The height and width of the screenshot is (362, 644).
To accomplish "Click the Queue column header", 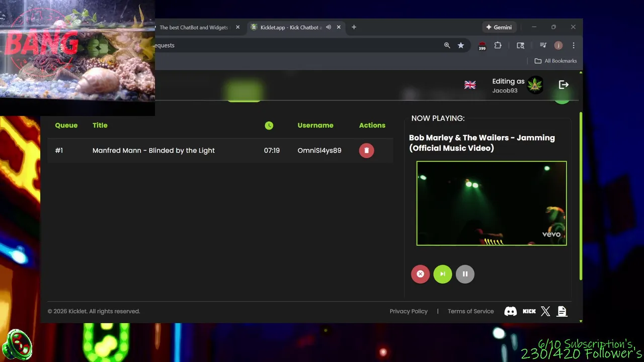I will click(66, 125).
